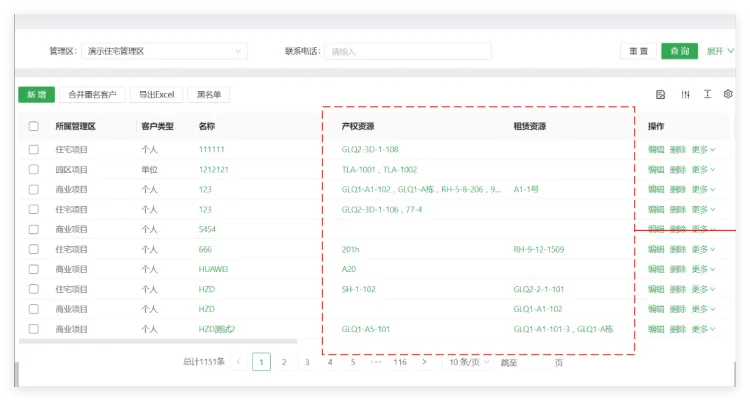Open the 管理区 dropdown showing 演示住宅管理区

(x=164, y=51)
